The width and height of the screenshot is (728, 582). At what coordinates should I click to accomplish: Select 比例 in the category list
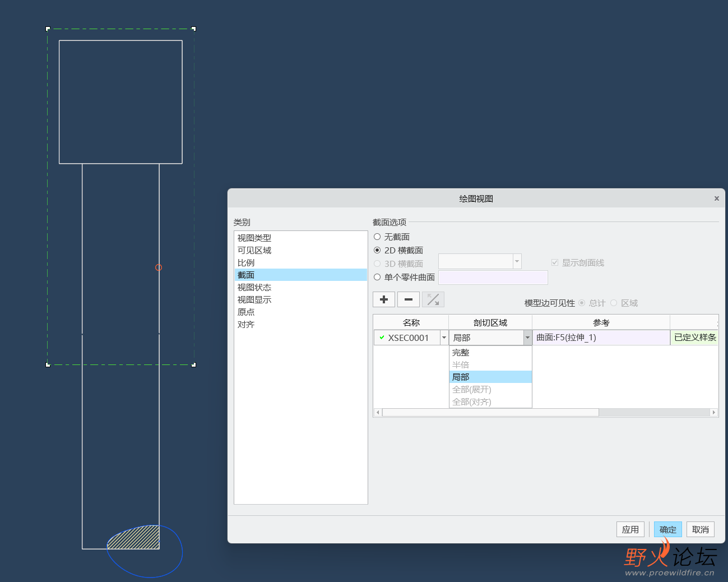point(300,262)
